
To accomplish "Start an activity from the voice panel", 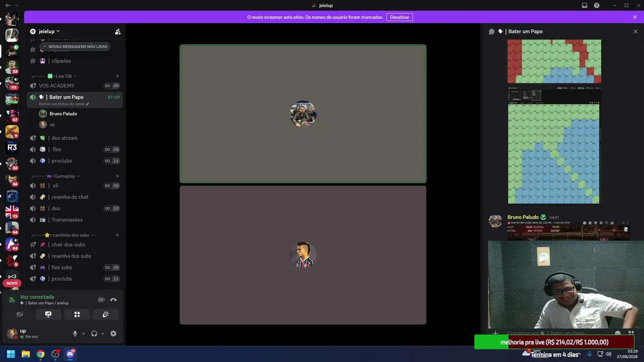I will coord(77,314).
